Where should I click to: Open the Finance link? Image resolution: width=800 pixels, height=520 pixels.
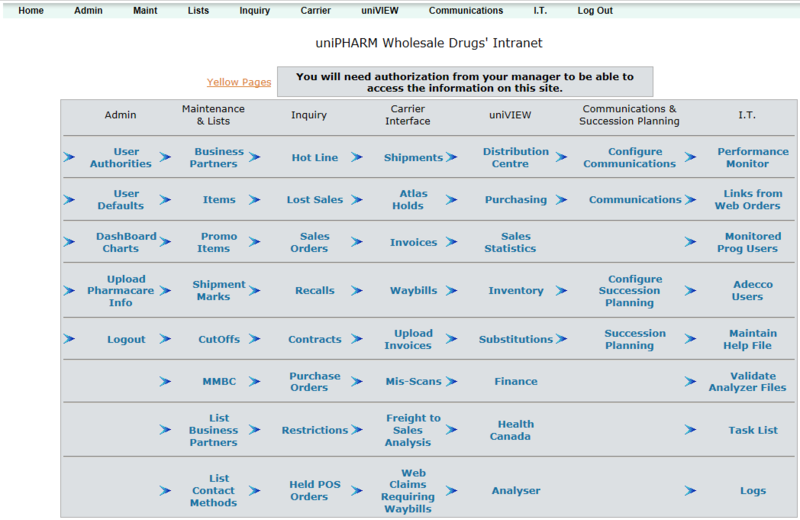516,381
